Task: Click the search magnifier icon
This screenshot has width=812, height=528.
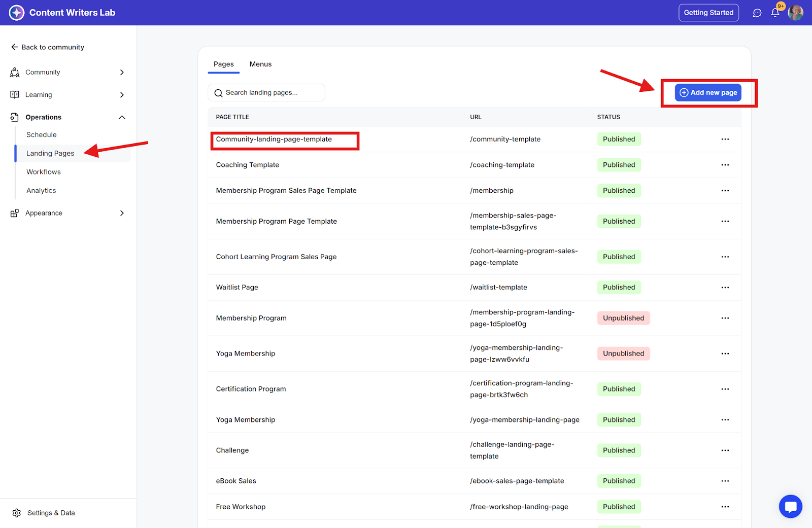Action: [219, 93]
